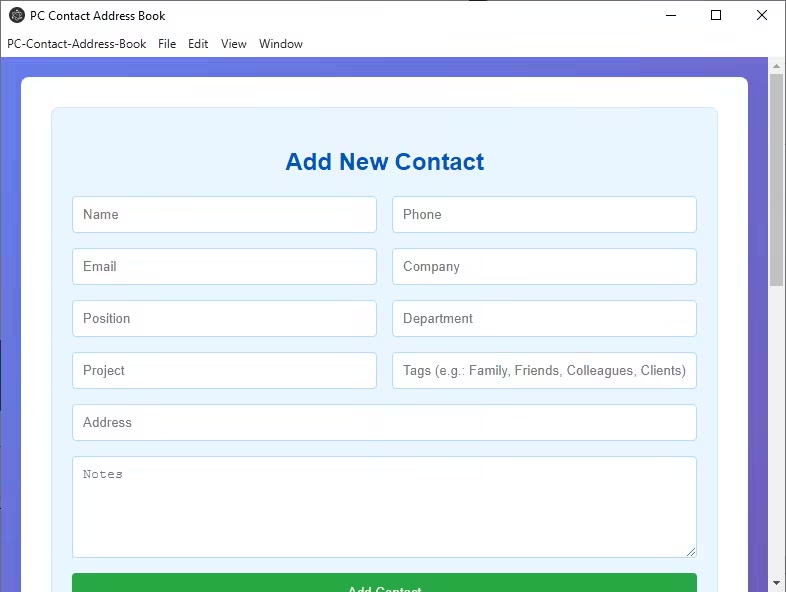
Task: Open the Window menu
Action: coord(281,44)
